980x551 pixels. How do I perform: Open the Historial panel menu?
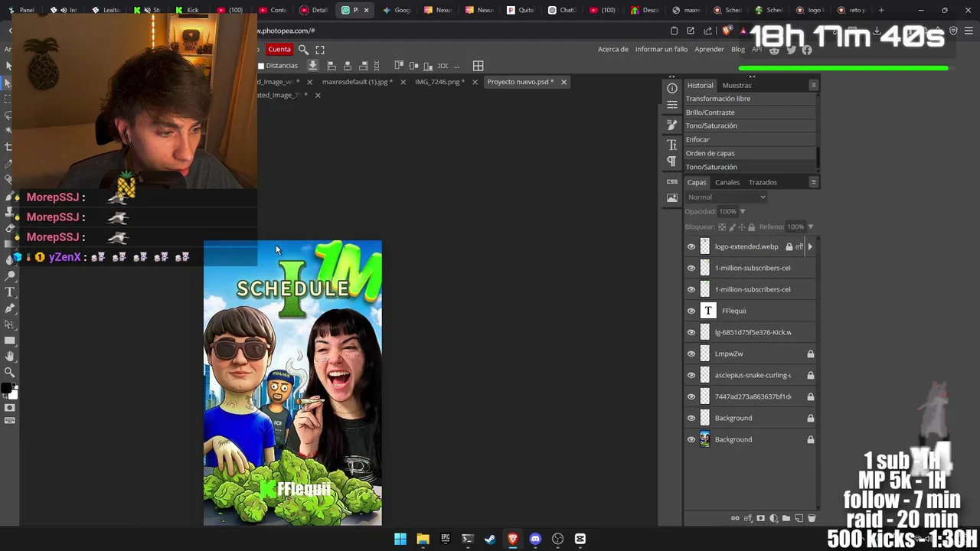[x=813, y=85]
